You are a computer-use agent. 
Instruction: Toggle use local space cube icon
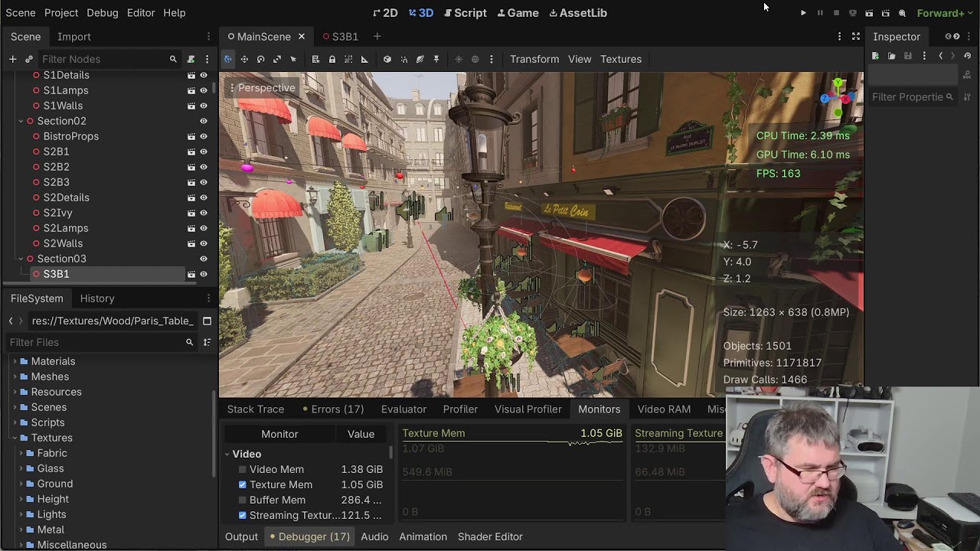coord(387,59)
